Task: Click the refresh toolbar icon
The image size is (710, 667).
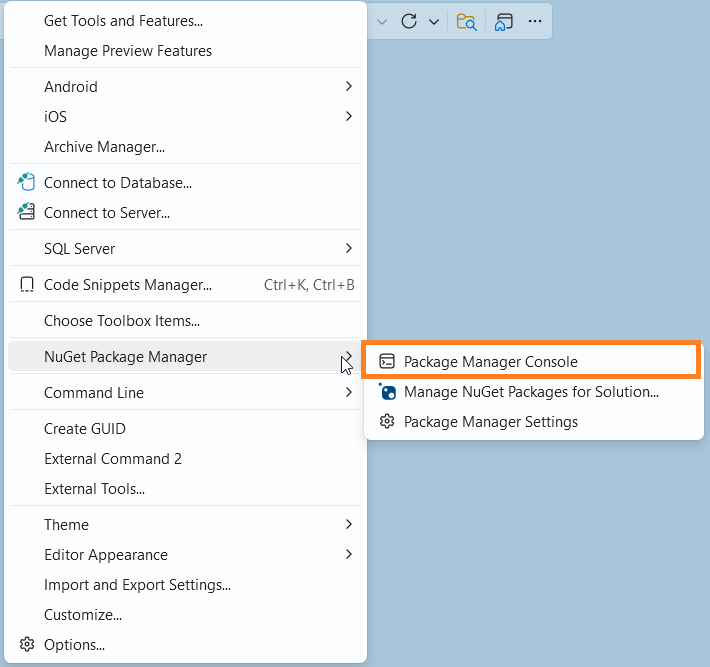Action: coord(408,21)
